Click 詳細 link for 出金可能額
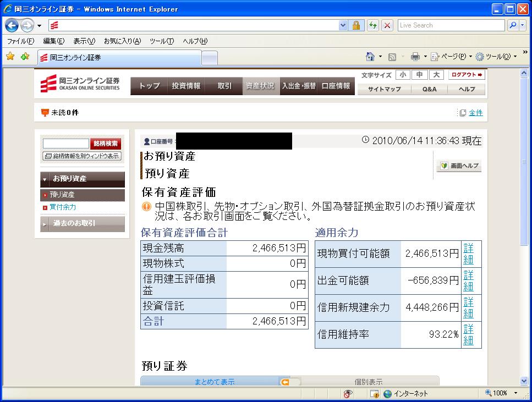532x402 pixels. coord(468,280)
